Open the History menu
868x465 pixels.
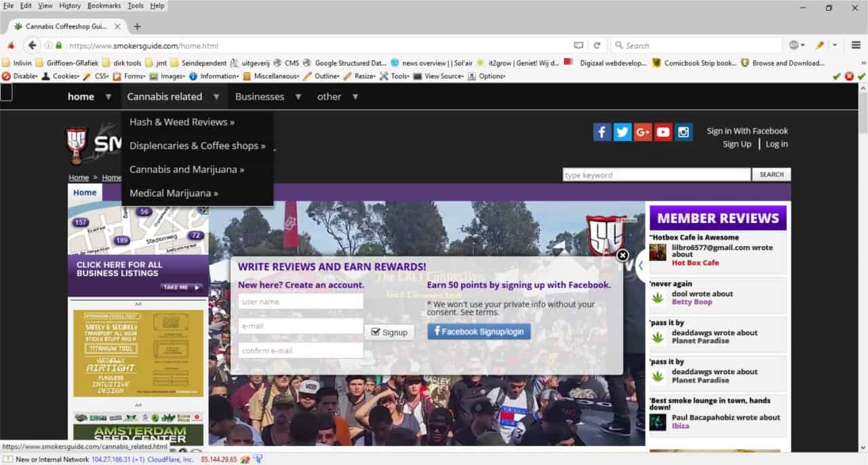(x=70, y=5)
